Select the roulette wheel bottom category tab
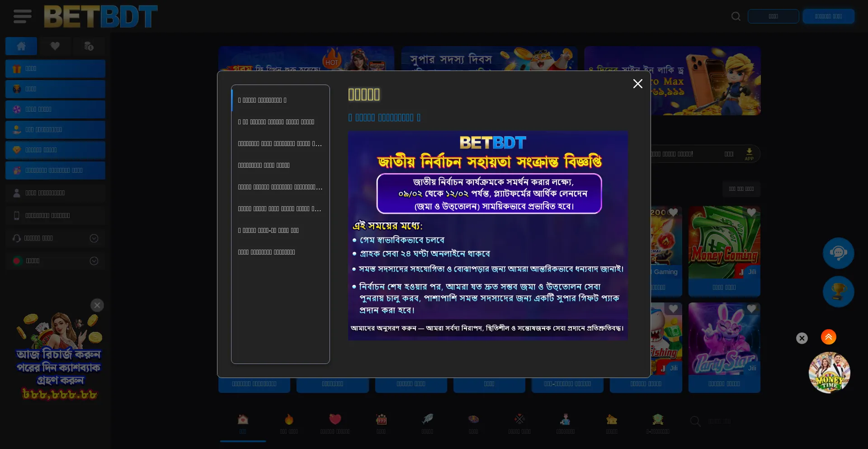 click(473, 424)
